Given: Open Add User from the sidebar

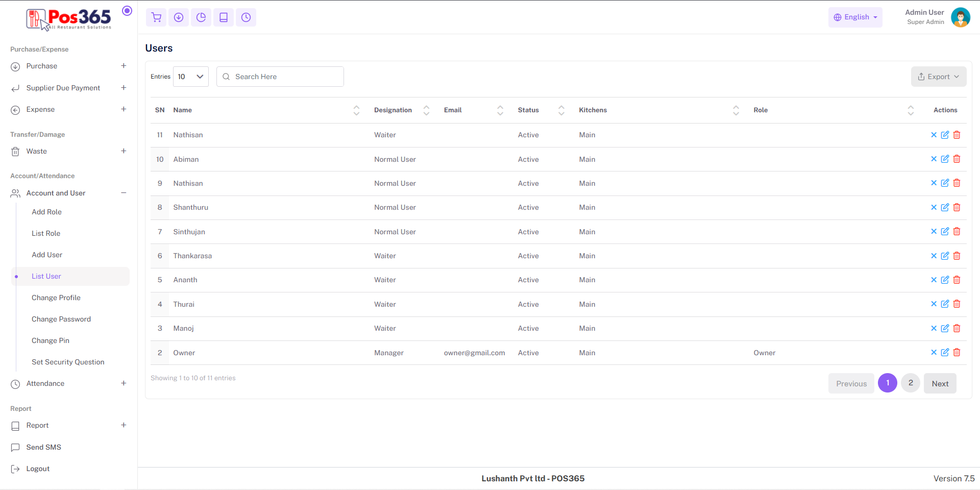Looking at the screenshot, I should tap(47, 255).
